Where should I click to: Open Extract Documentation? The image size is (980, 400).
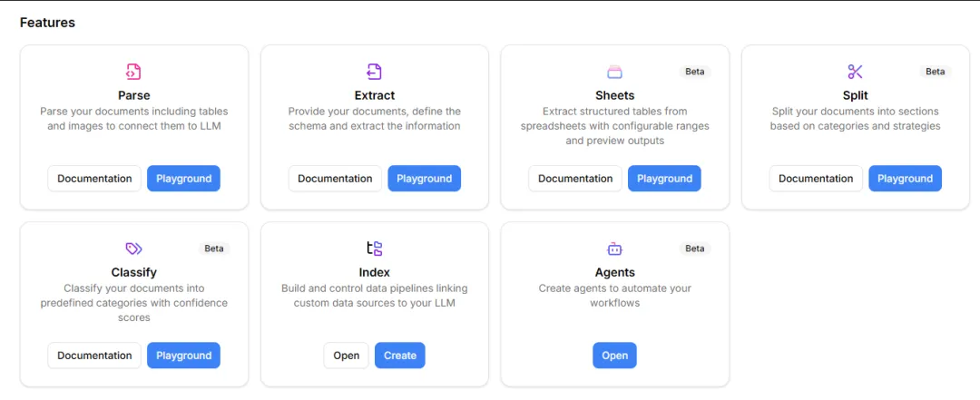click(335, 179)
